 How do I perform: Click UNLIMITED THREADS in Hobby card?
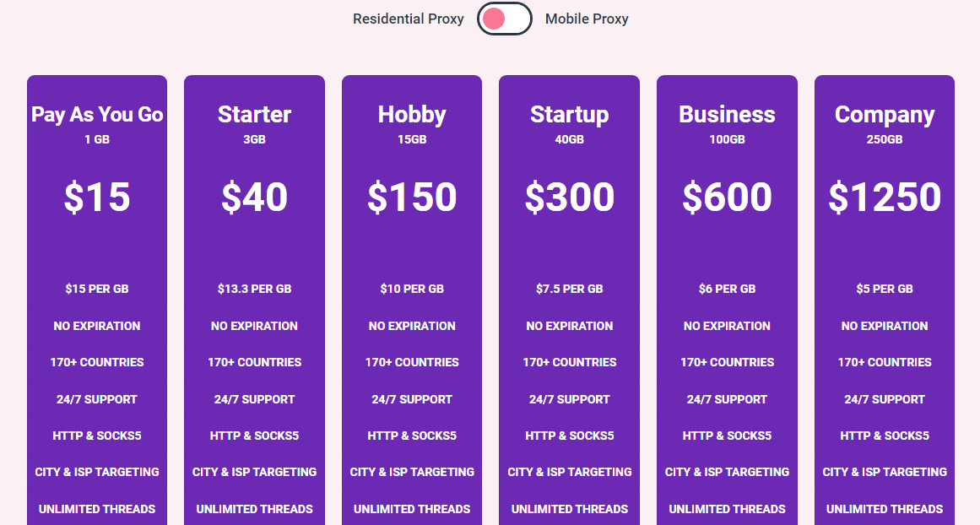[412, 509]
